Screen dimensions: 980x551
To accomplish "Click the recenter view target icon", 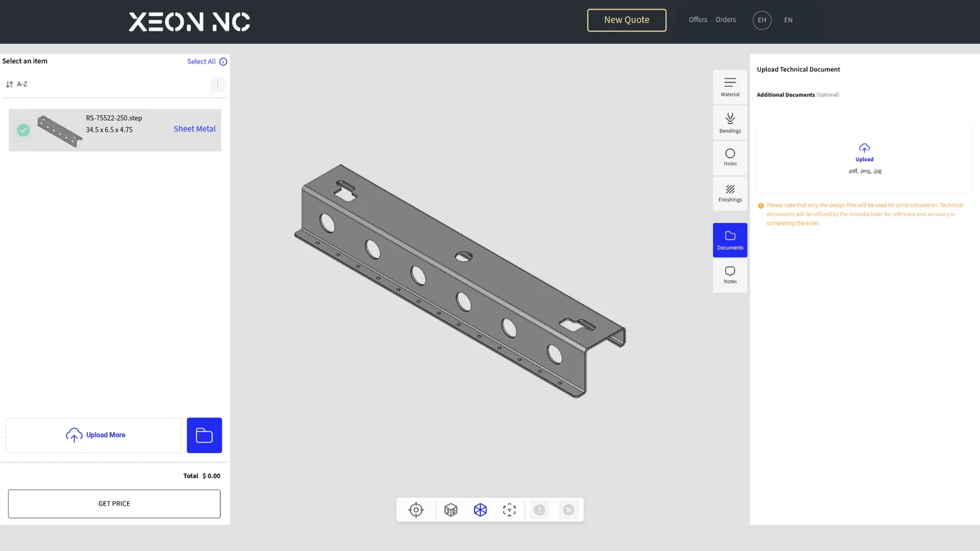I will [416, 510].
